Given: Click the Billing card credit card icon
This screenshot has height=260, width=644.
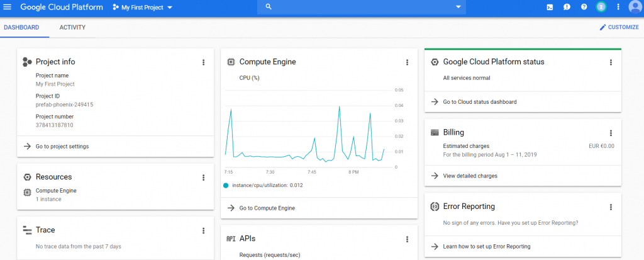Looking at the screenshot, I should pos(435,132).
